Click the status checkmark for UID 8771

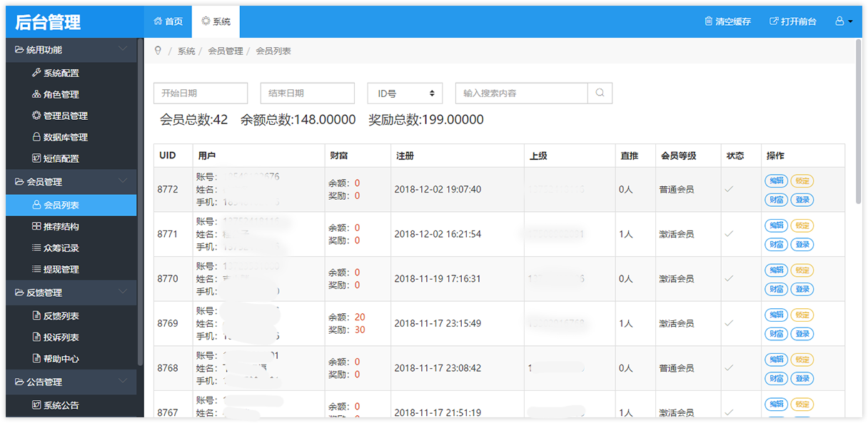coord(729,234)
